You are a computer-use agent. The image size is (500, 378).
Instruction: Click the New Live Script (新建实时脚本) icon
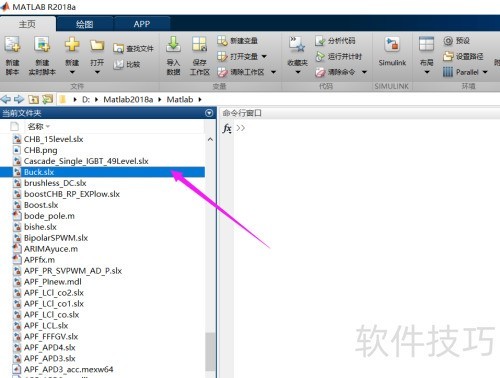coord(42,45)
